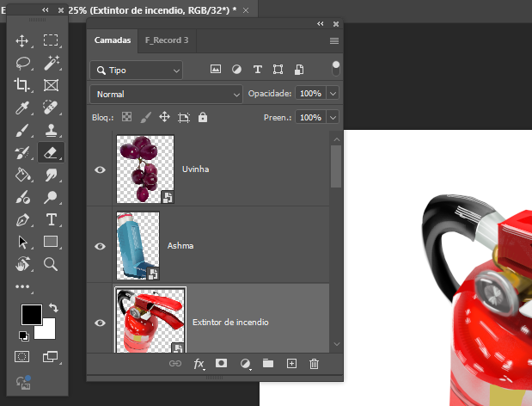532x406 pixels.
Task: Click the Preen. 100% value field
Action: pos(310,118)
